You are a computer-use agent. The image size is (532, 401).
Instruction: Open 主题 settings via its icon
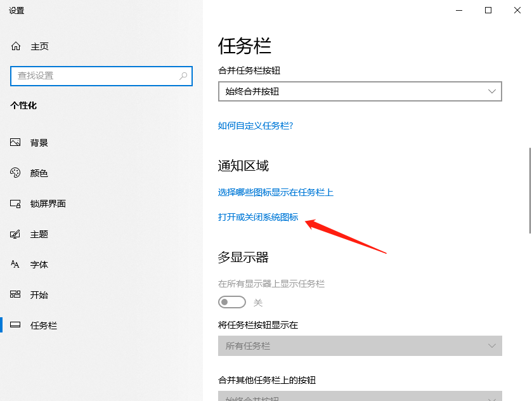[15, 233]
